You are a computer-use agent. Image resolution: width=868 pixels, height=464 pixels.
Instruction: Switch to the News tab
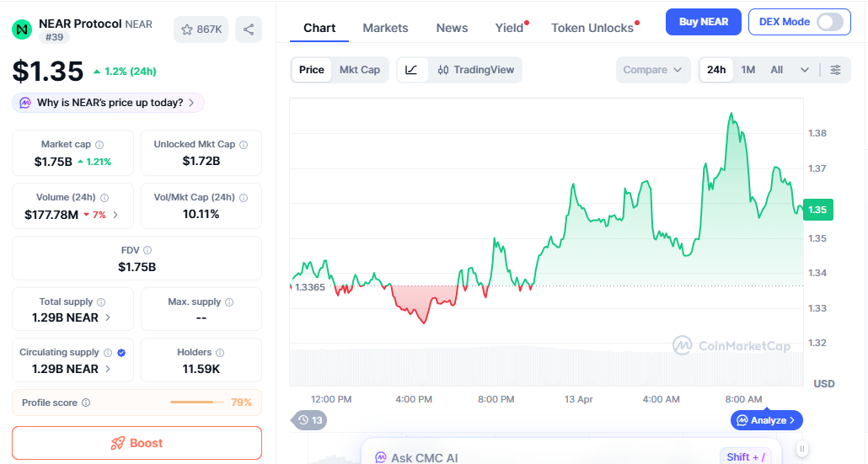point(452,28)
